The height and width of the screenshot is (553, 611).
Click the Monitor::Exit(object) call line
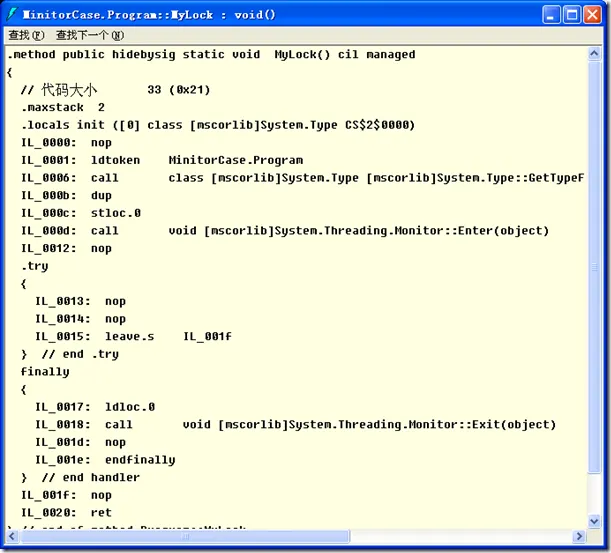coord(295,424)
